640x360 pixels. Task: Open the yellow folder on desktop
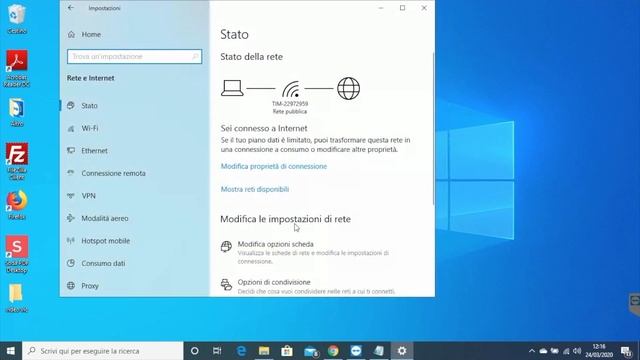click(17, 298)
